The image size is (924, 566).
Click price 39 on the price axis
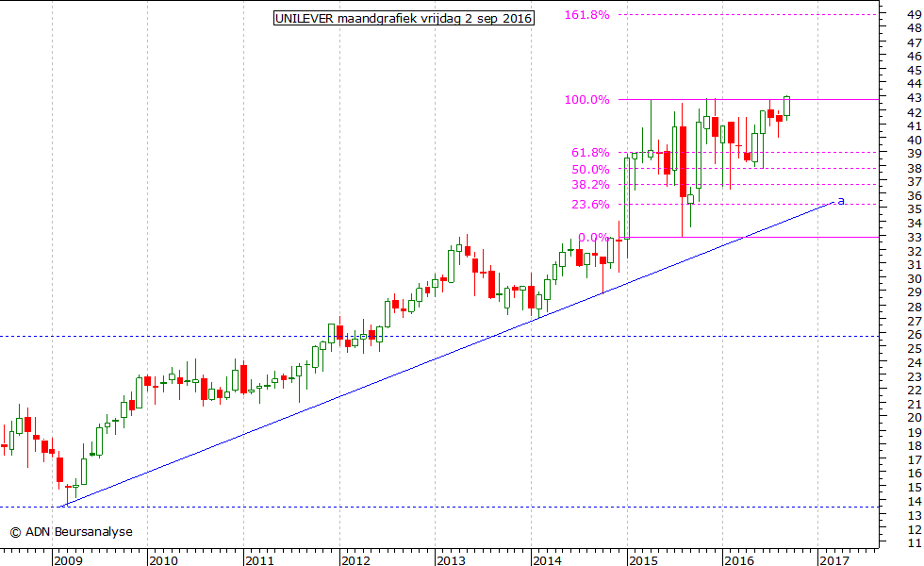[915, 153]
